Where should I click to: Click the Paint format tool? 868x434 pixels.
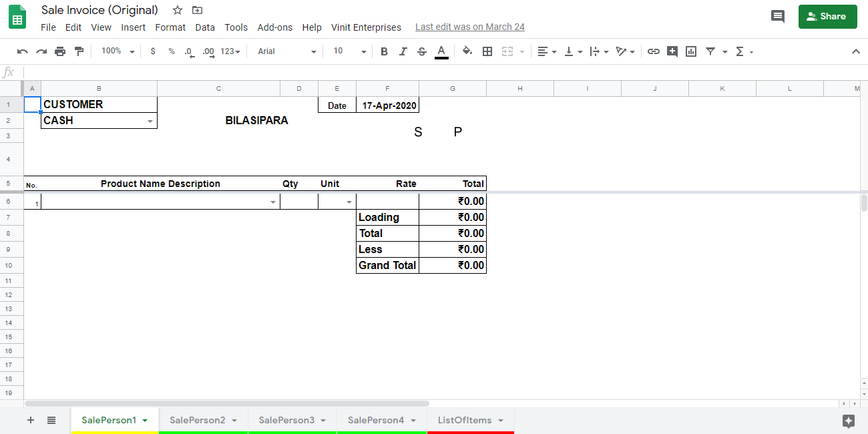click(x=79, y=51)
